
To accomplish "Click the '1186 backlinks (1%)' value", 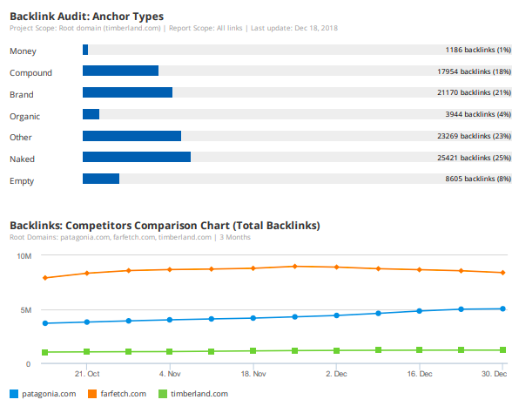I will 478,50.
